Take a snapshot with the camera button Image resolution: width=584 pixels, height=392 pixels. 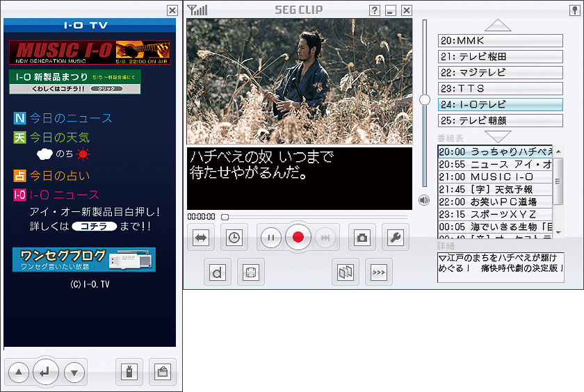pos(362,238)
